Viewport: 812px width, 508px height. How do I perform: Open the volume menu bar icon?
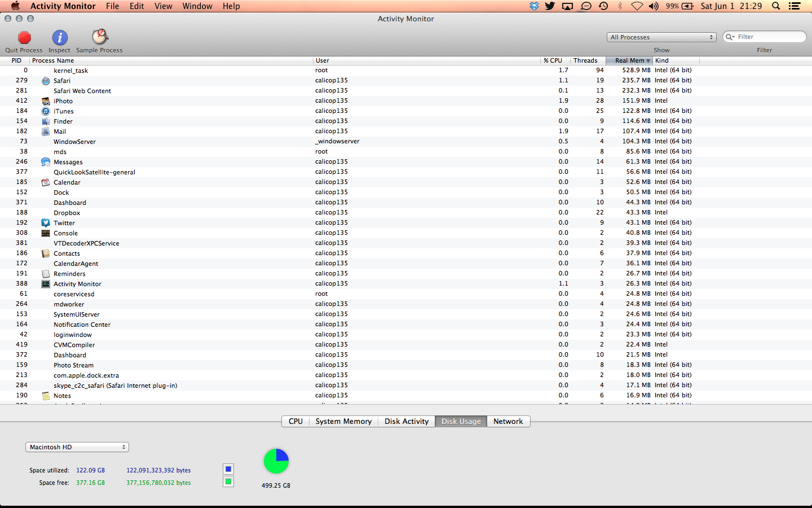(654, 6)
